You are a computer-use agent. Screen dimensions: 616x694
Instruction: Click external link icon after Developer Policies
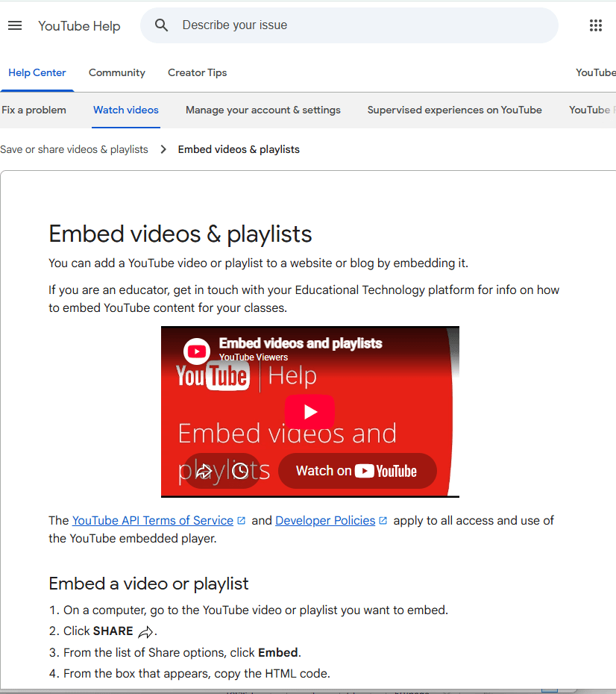point(383,521)
